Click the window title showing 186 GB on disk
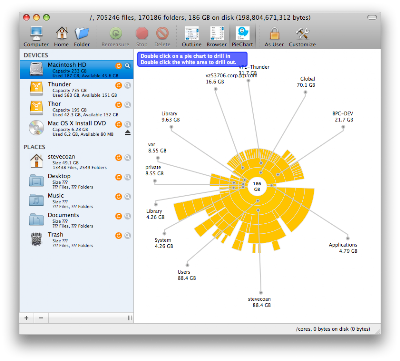This screenshot has height=361, width=400. (200, 17)
